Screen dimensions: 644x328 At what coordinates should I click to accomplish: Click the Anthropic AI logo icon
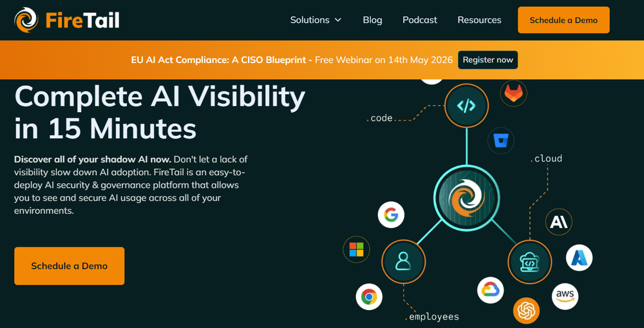click(558, 222)
